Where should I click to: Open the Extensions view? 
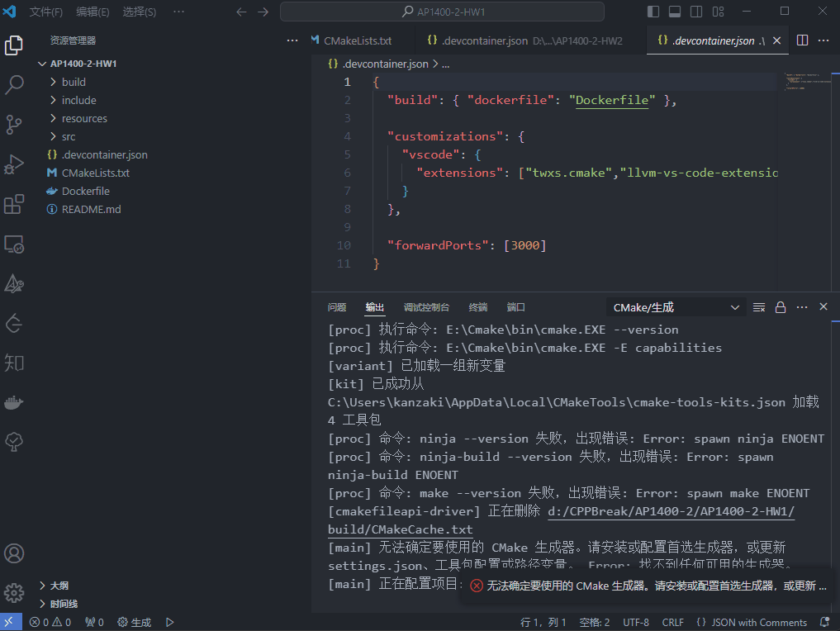point(14,204)
